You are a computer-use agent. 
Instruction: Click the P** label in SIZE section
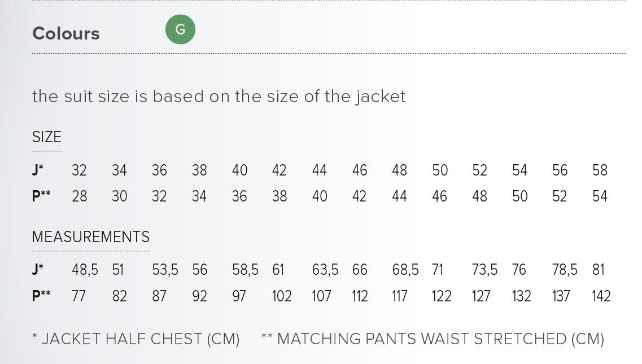[41, 196]
